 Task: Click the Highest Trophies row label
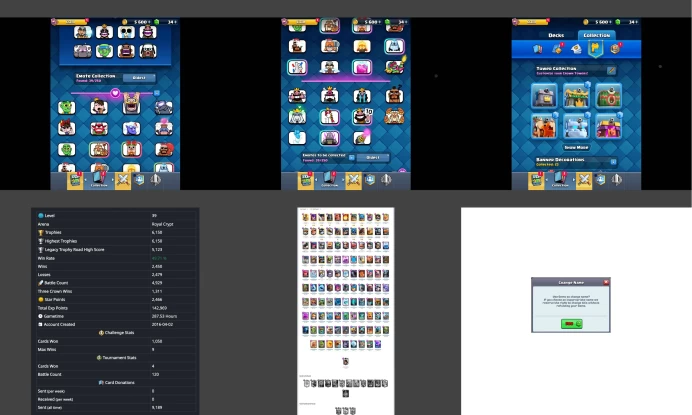click(60, 241)
